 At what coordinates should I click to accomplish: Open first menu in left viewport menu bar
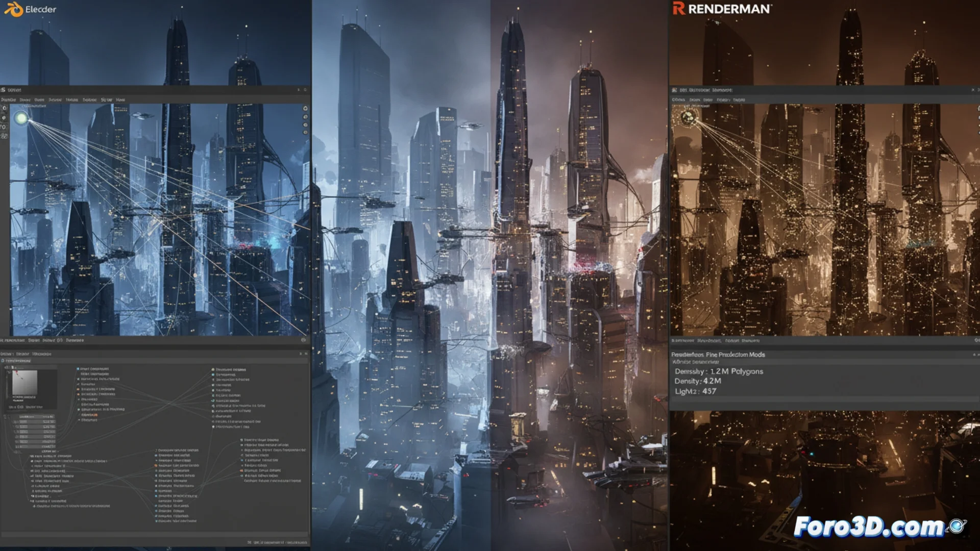9,100
